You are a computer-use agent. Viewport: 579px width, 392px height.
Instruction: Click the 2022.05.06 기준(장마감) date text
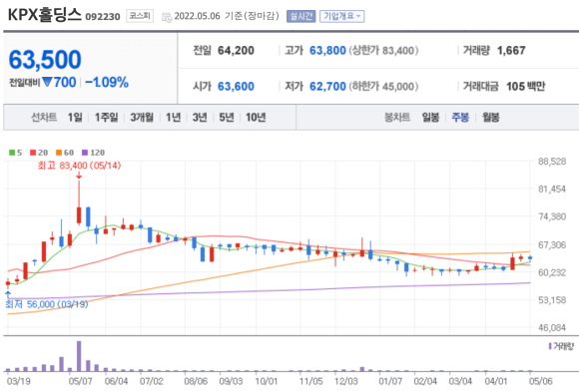pyautogui.click(x=227, y=16)
